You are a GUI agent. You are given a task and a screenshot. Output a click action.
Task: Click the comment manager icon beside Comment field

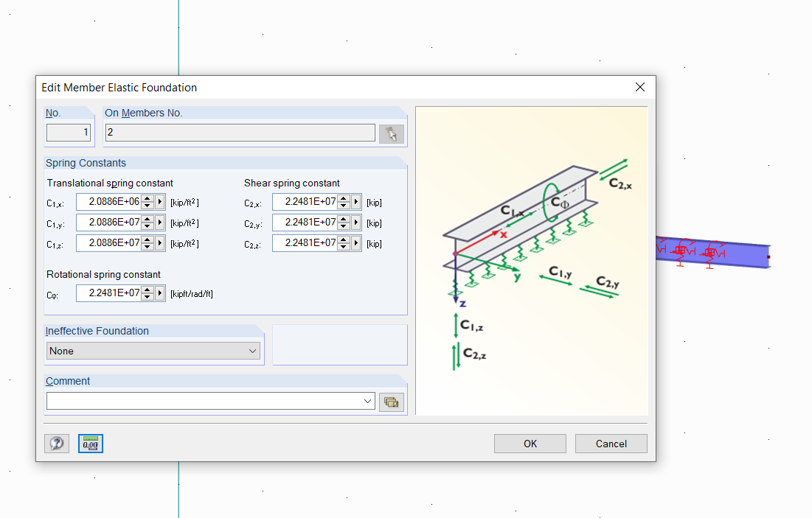[x=392, y=401]
